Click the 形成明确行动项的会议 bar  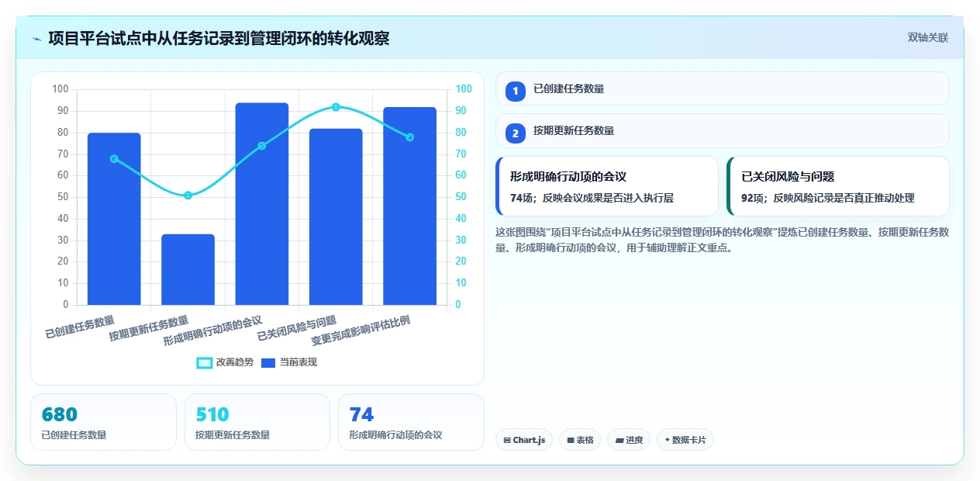tap(262, 204)
